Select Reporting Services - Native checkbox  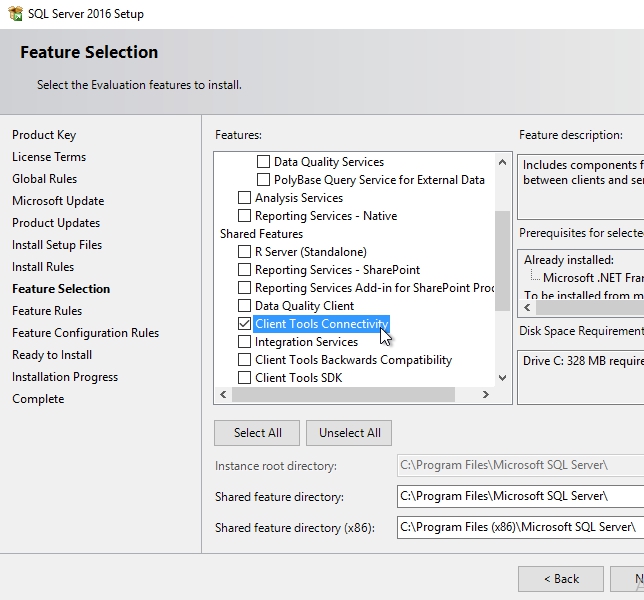[x=244, y=216]
